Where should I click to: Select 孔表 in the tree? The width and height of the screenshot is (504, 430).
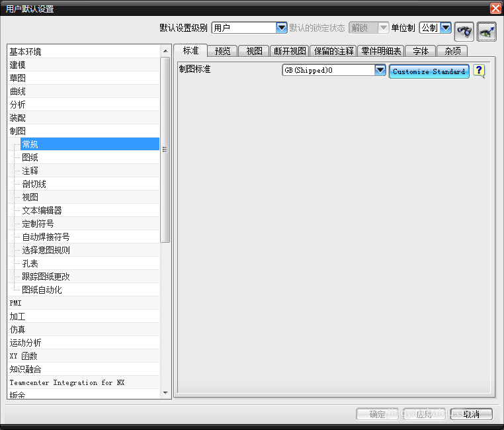pyautogui.click(x=90, y=263)
